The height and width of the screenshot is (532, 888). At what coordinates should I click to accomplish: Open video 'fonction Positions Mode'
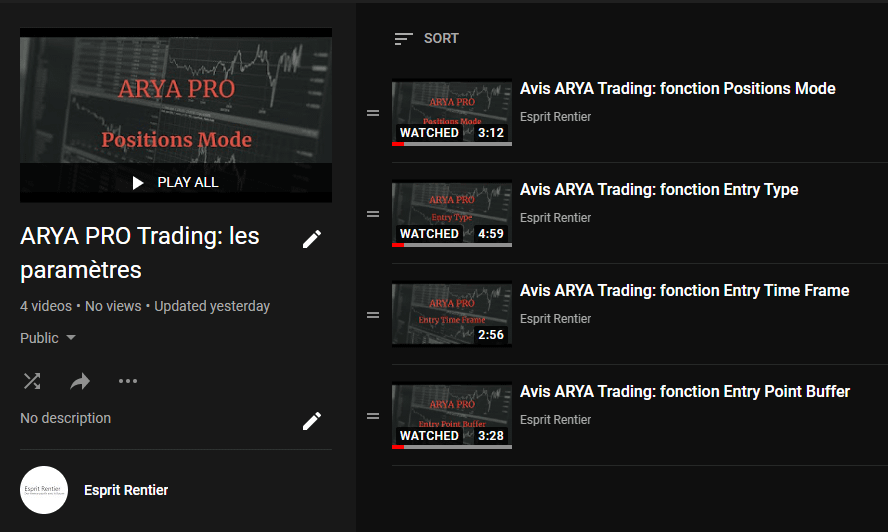677,89
